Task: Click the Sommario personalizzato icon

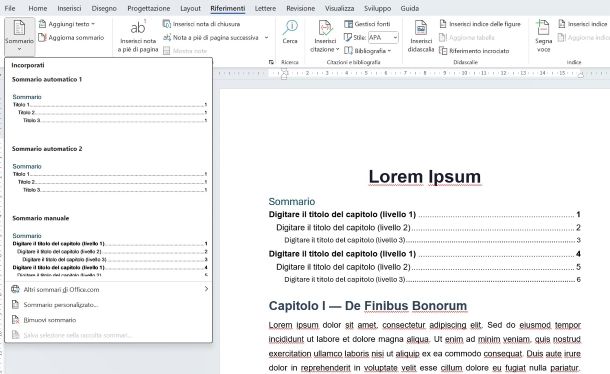Action: [x=15, y=304]
